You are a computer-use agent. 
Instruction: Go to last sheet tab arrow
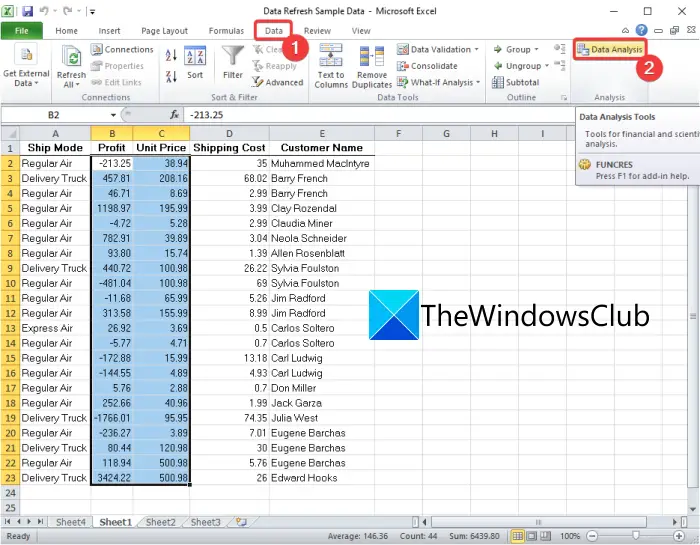pyautogui.click(x=40, y=521)
